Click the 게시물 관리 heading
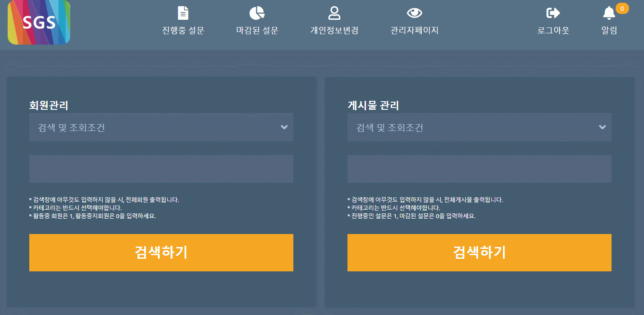The height and width of the screenshot is (315, 644). tap(373, 105)
